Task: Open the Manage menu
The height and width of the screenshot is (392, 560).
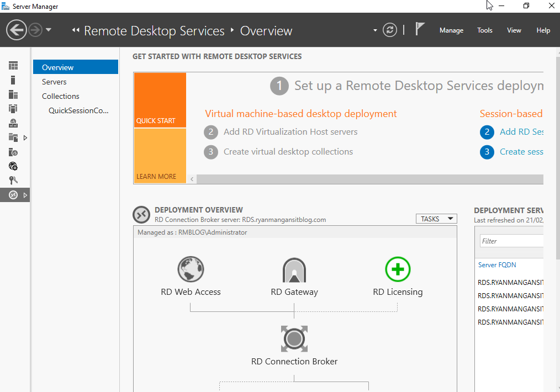Action: pos(451,30)
